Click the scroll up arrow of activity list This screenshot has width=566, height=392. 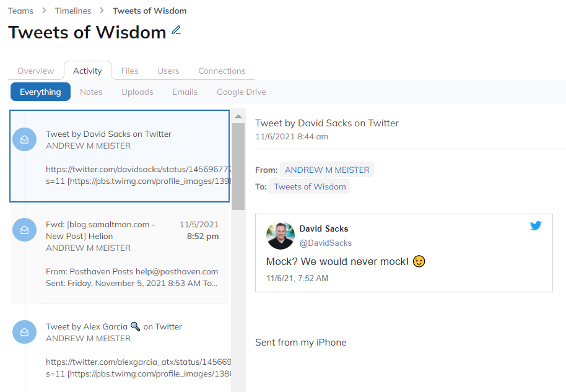pyautogui.click(x=238, y=116)
